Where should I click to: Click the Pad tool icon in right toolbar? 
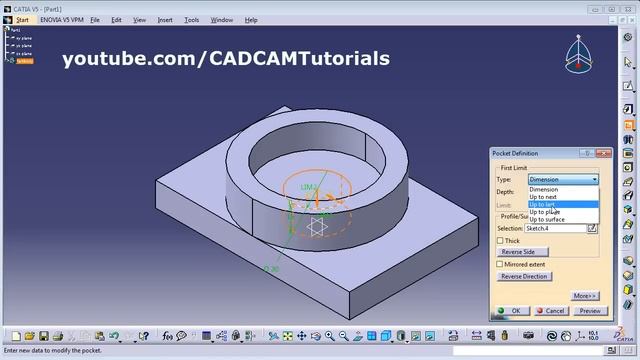tap(628, 109)
